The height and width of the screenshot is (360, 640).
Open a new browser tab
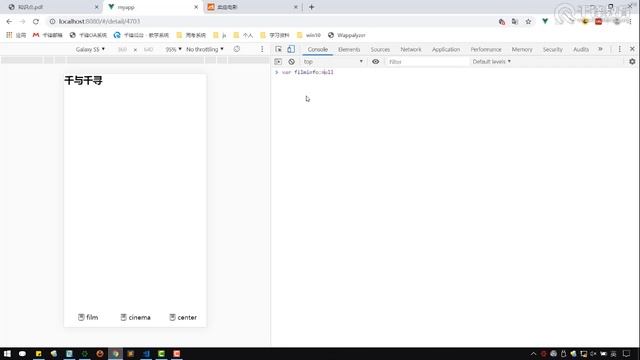[311, 7]
